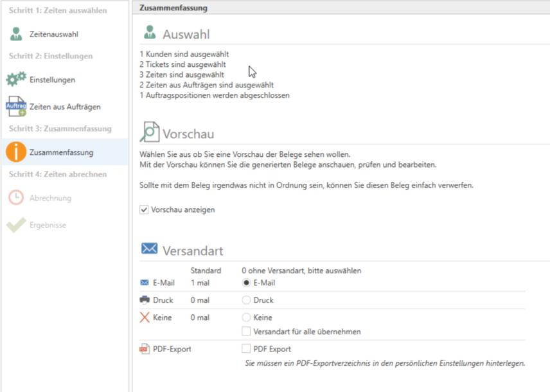Select the Keine radio option

pos(245,317)
